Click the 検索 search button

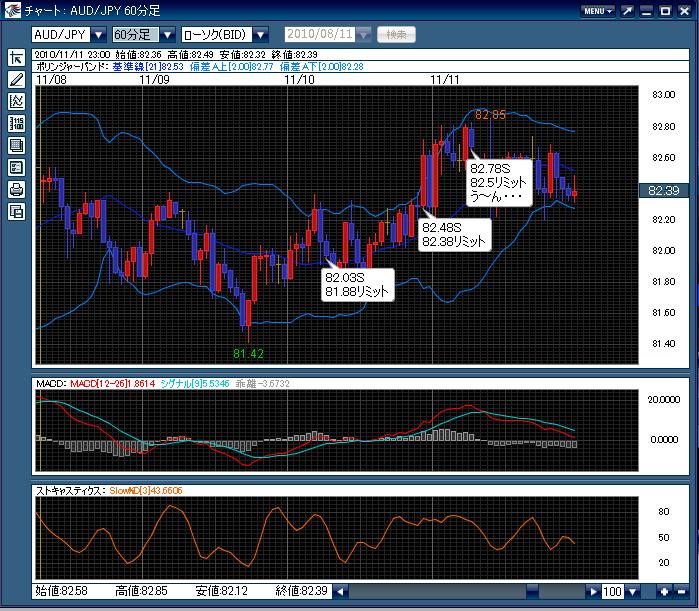(396, 34)
